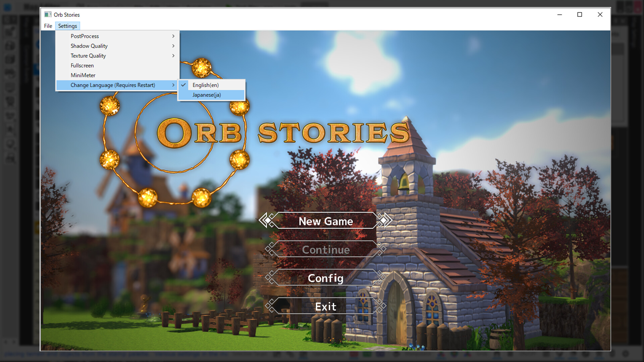Select English(en) as the language
This screenshot has width=644, height=362.
(205, 85)
